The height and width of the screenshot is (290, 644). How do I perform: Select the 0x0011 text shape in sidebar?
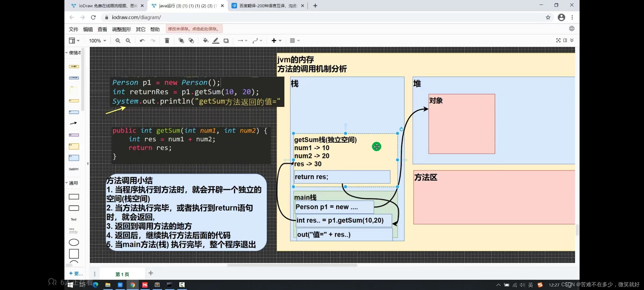coord(74,169)
